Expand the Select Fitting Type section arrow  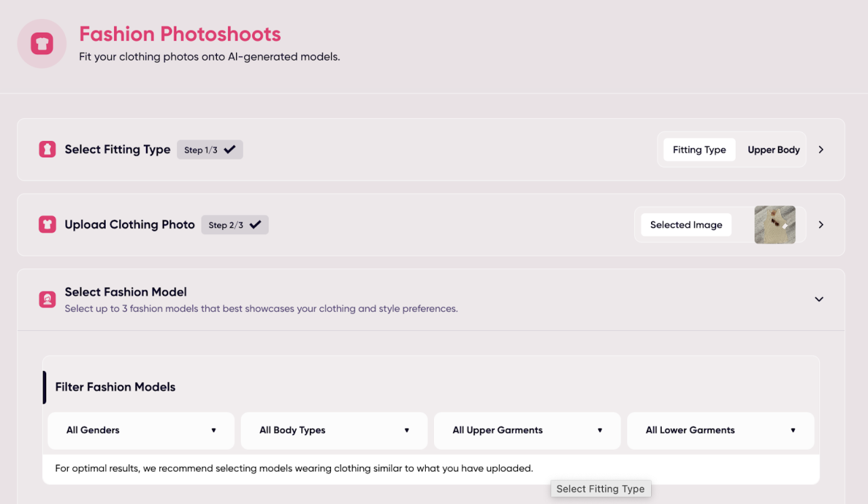pyautogui.click(x=821, y=150)
